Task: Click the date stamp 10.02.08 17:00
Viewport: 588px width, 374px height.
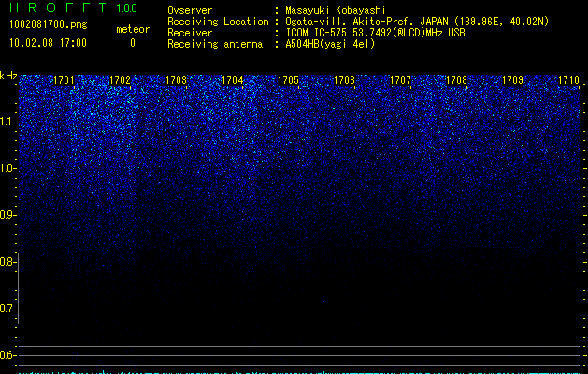Action: pos(48,43)
